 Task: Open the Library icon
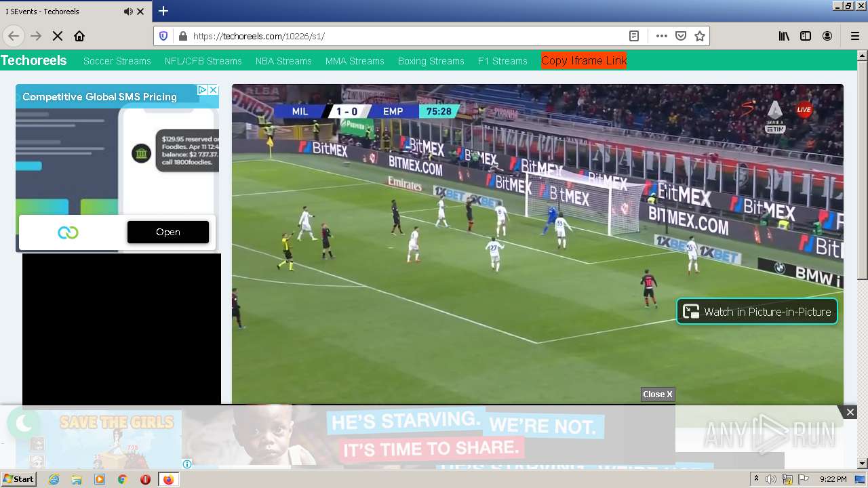point(784,36)
